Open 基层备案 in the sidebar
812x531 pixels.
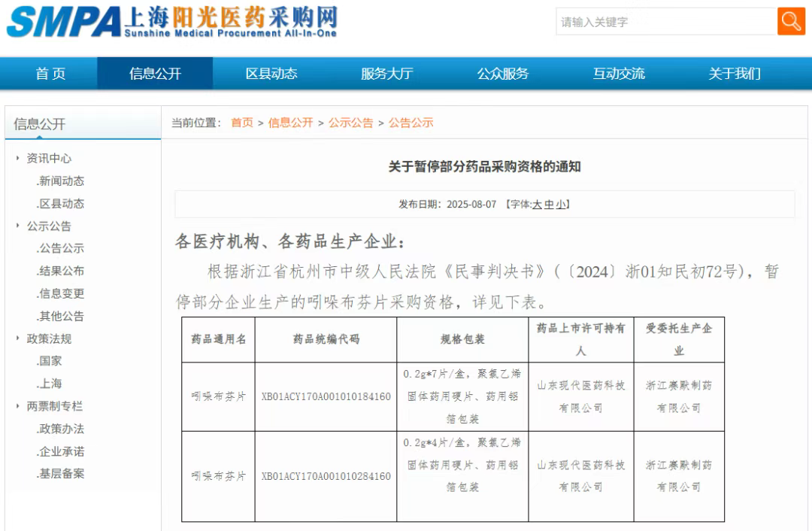(61, 474)
